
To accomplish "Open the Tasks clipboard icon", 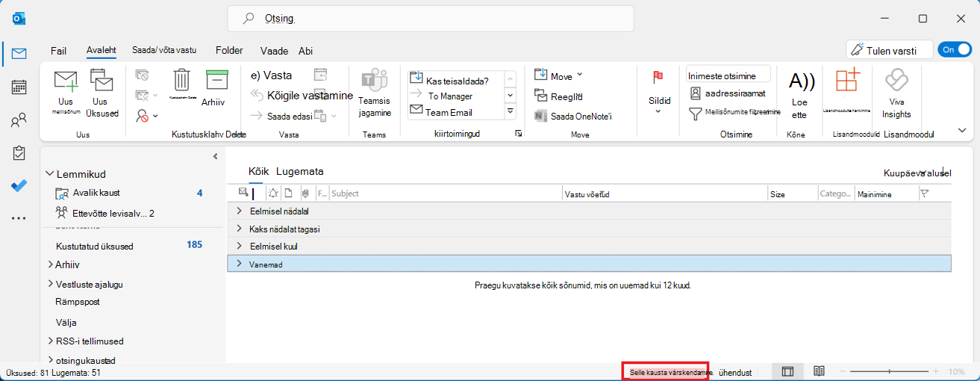I will pyautogui.click(x=19, y=152).
